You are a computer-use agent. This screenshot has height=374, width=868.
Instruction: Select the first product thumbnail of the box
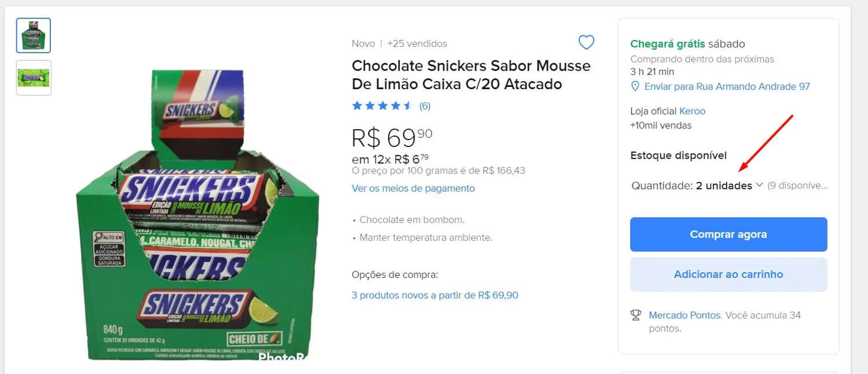pos(33,35)
